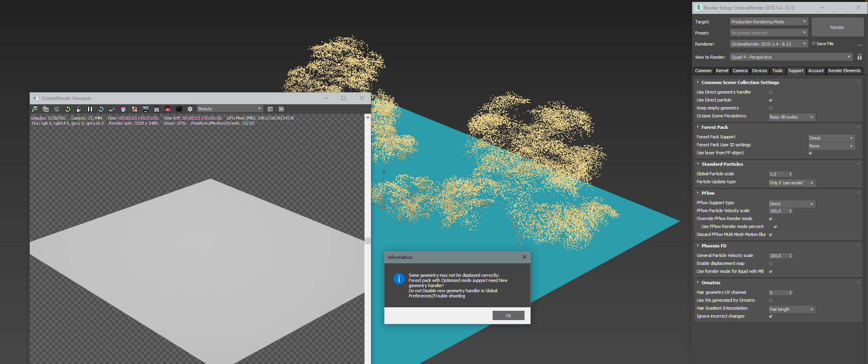The image size is (868, 364).
Task: Enable the displacement map checkbox
Action: (771, 264)
